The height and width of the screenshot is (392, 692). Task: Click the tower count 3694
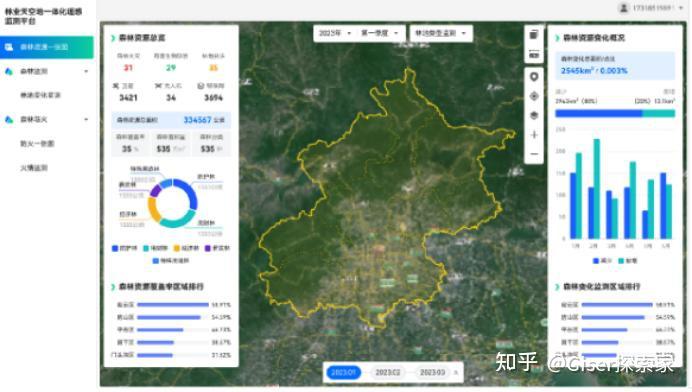click(213, 98)
